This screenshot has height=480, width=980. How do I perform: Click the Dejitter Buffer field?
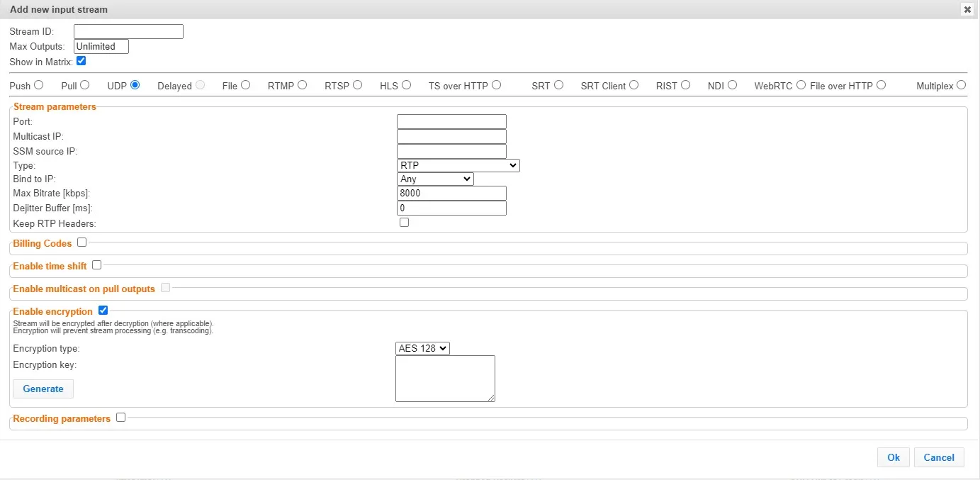pos(451,208)
